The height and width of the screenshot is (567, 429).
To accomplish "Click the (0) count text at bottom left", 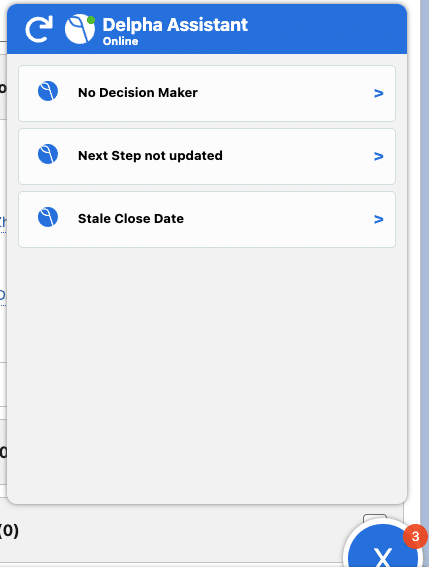I will (9, 531).
